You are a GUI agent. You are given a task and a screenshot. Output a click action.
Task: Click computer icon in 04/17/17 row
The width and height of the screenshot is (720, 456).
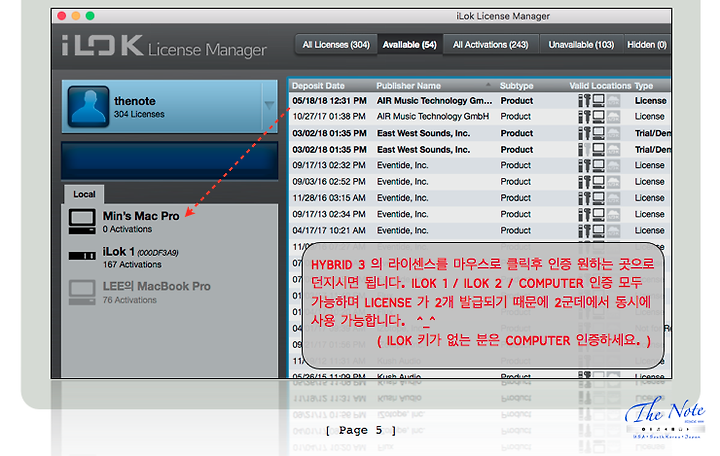(598, 231)
